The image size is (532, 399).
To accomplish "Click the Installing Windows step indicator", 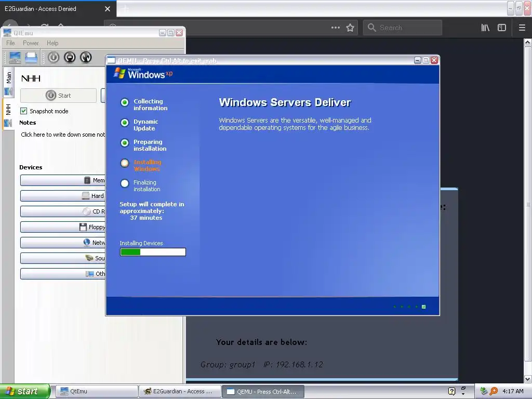I will click(x=125, y=163).
